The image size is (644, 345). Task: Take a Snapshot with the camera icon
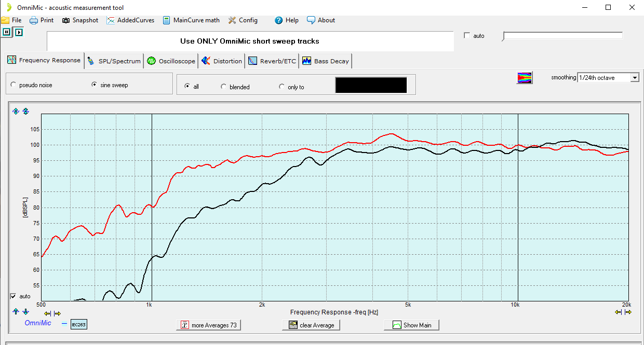80,20
